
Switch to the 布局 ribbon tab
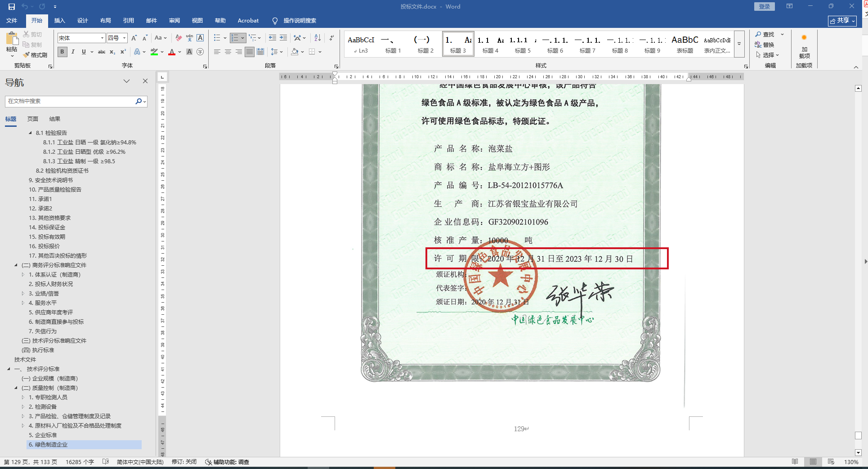point(105,21)
